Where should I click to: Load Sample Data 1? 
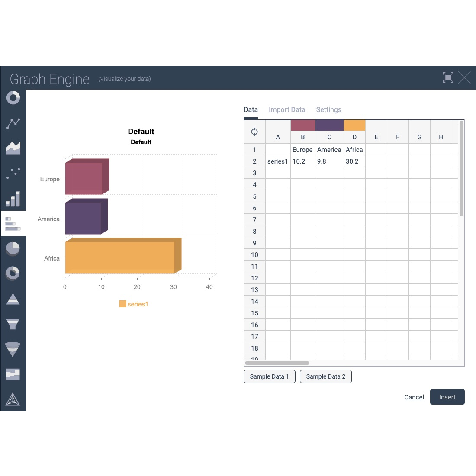click(269, 376)
